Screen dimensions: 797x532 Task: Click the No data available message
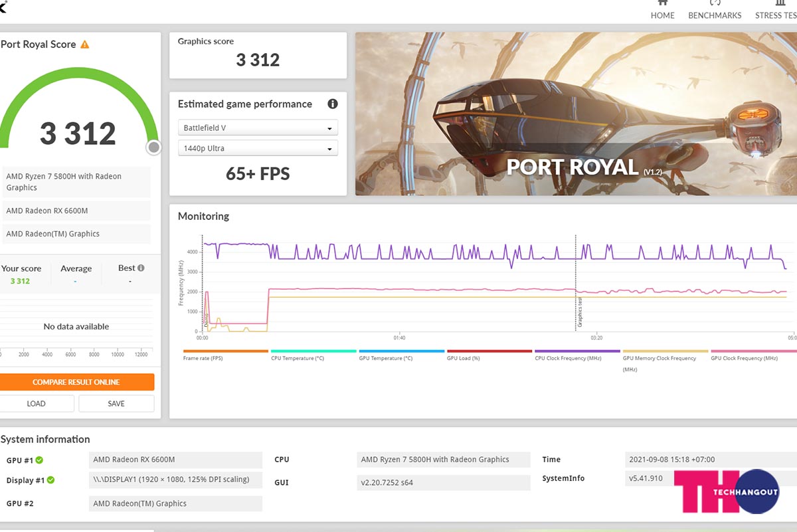coord(76,326)
